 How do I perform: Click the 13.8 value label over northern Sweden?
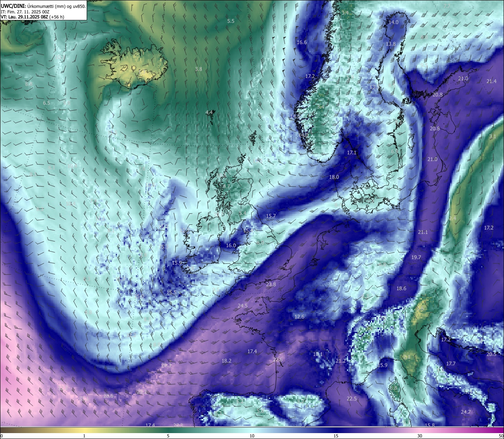point(391,44)
